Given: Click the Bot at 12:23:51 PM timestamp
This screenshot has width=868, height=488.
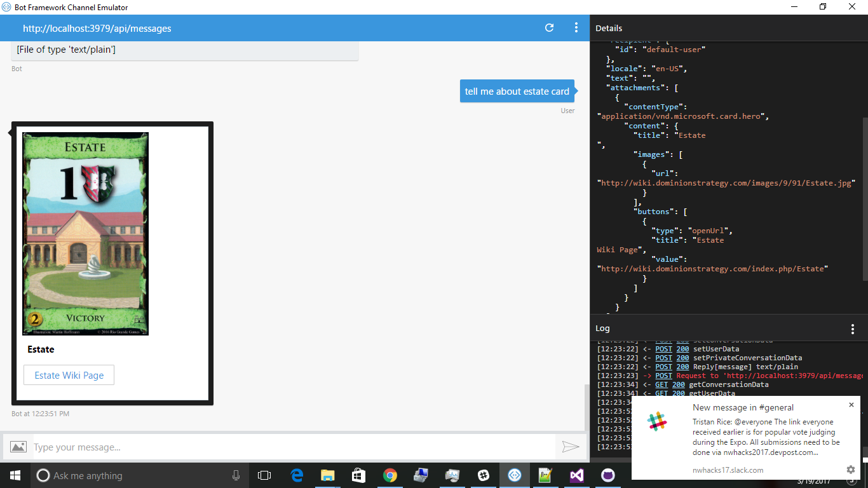Looking at the screenshot, I should click(40, 414).
